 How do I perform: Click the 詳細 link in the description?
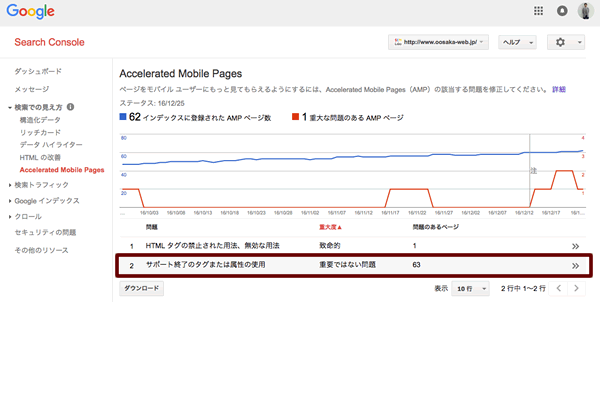(559, 89)
